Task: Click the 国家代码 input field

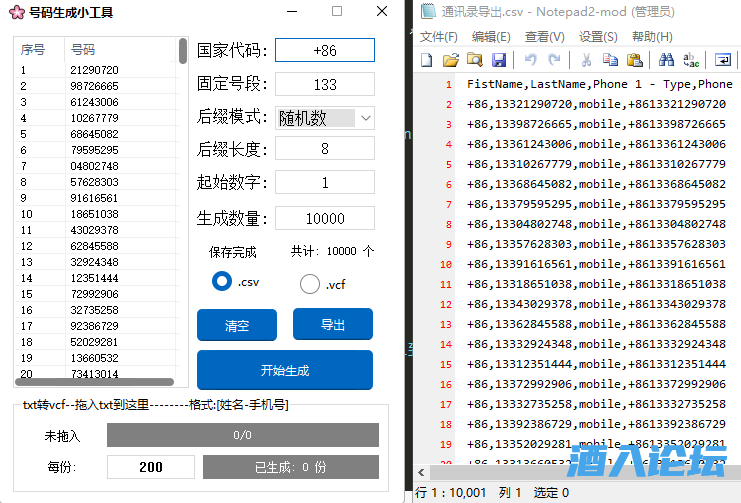Action: 325,50
